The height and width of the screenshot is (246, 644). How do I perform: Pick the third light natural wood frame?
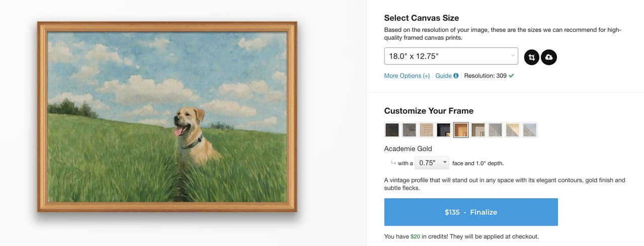(427, 130)
